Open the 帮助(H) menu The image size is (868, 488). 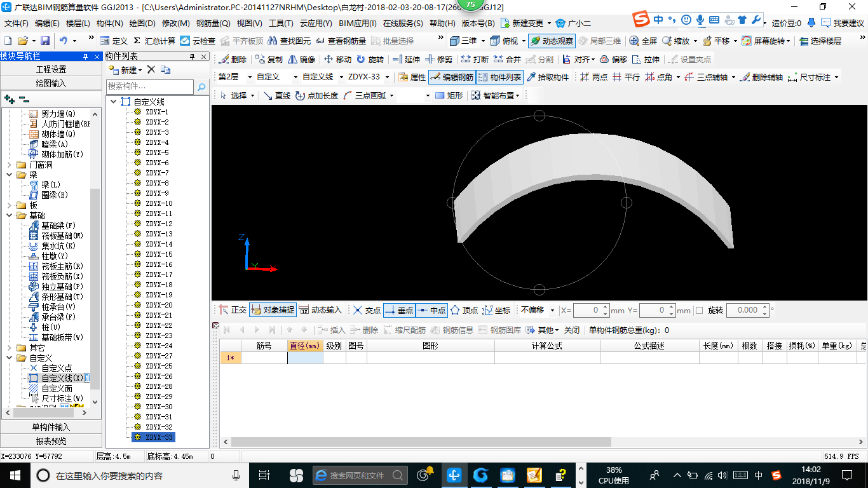(442, 23)
